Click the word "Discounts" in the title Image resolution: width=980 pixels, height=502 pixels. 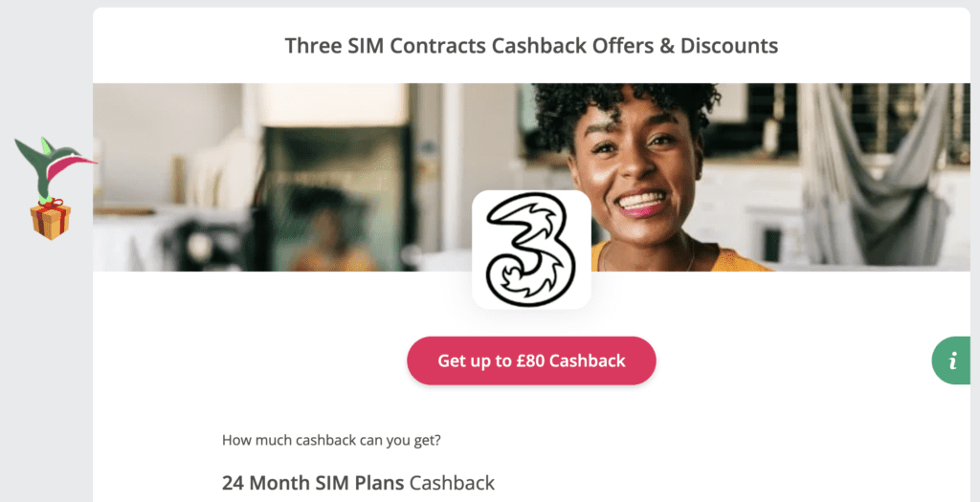pos(728,46)
